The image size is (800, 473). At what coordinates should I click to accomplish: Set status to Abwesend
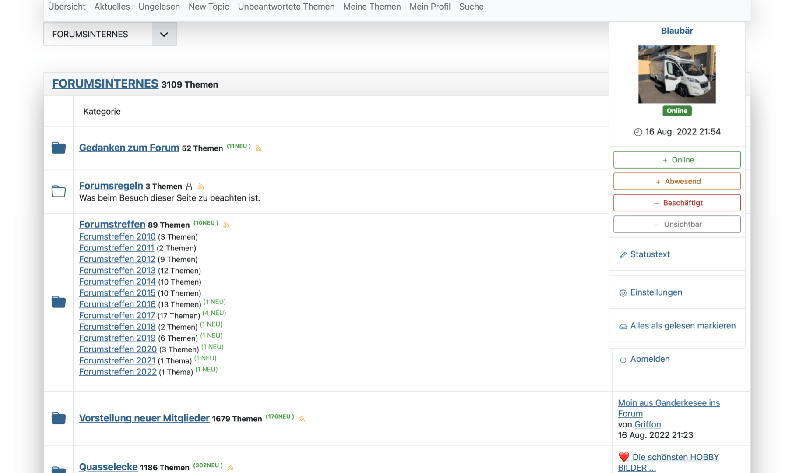676,181
